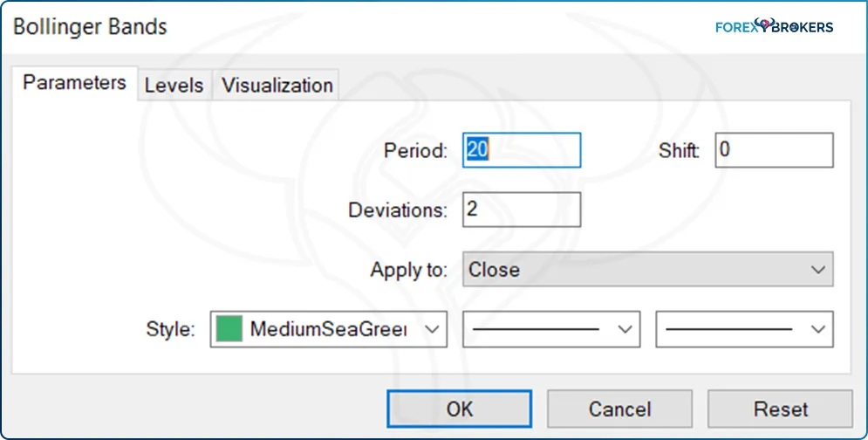Open the line style dropdown
This screenshot has height=440, width=868.
[550, 330]
